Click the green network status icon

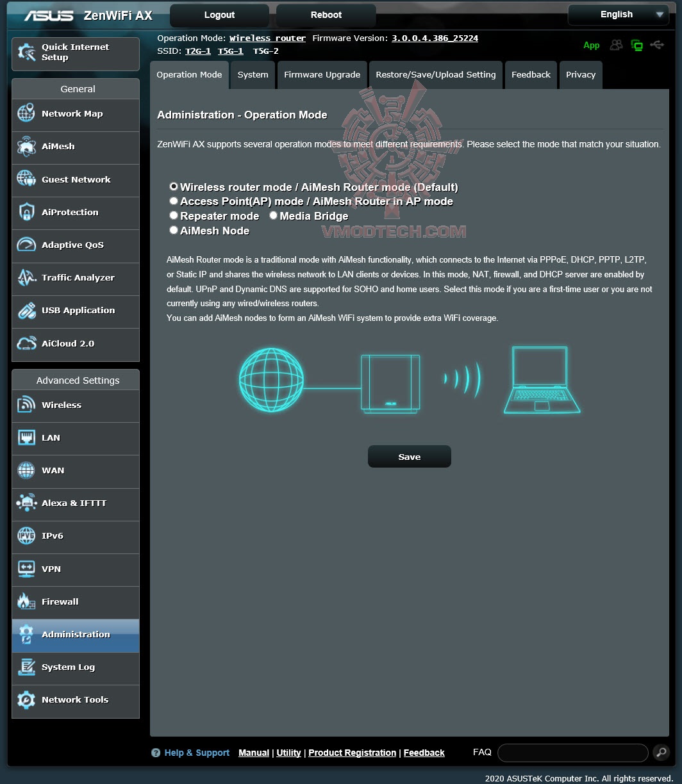(636, 45)
